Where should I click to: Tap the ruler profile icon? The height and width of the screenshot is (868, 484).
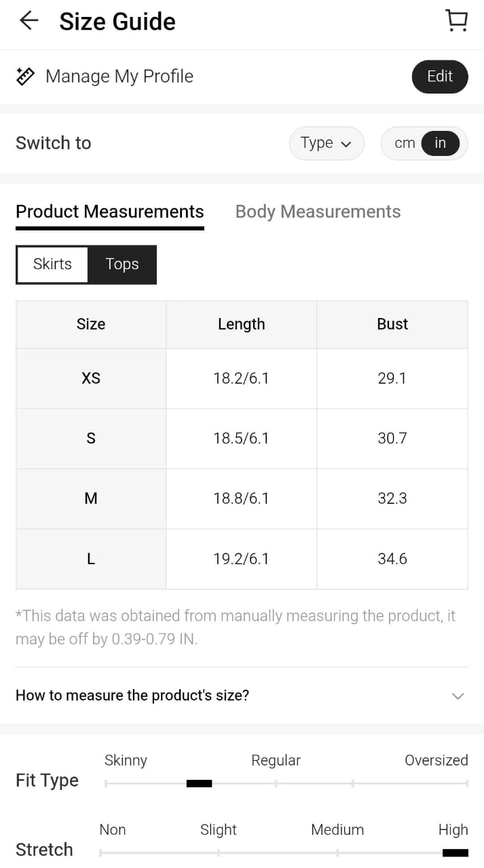25,76
